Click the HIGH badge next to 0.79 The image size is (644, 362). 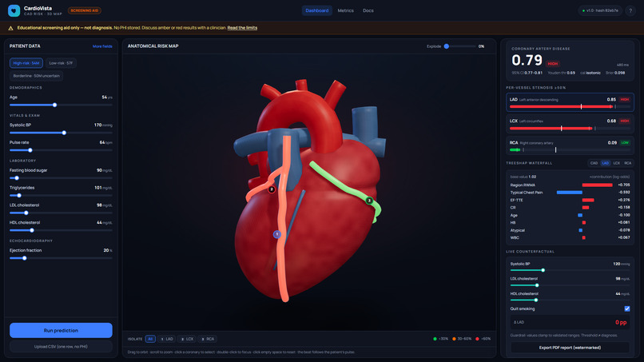pyautogui.click(x=552, y=64)
